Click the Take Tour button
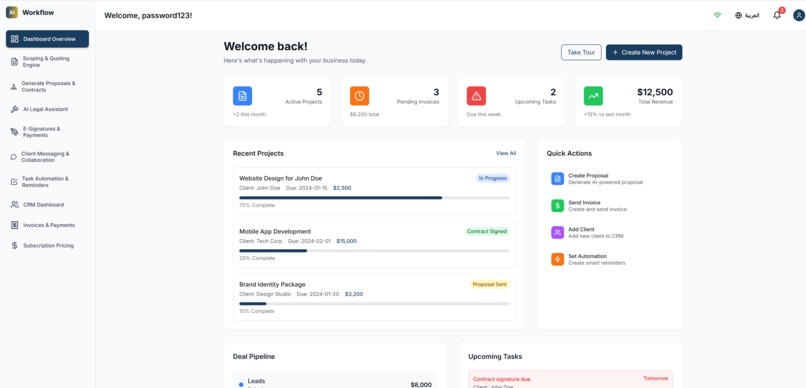This screenshot has height=388, width=806. (x=581, y=52)
